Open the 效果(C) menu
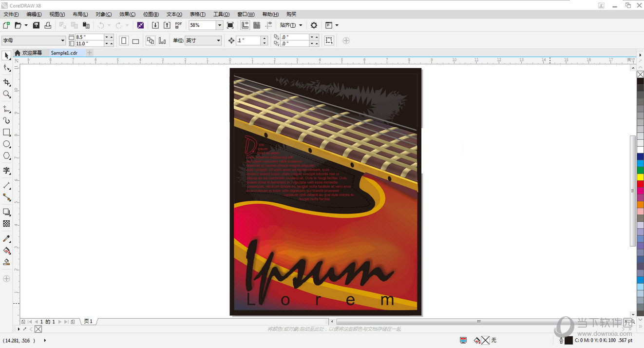The image size is (644, 348). point(127,14)
